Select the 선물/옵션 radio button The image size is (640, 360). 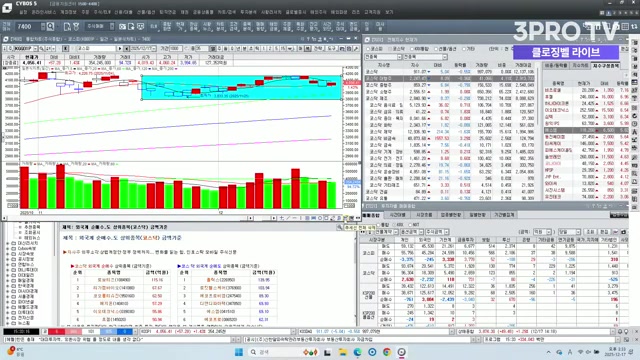click(436, 49)
